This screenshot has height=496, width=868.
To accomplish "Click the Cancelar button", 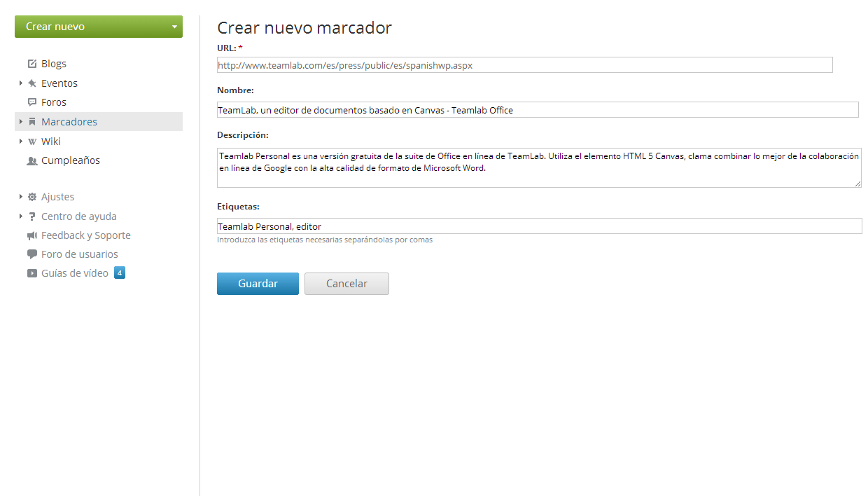I will tap(346, 284).
